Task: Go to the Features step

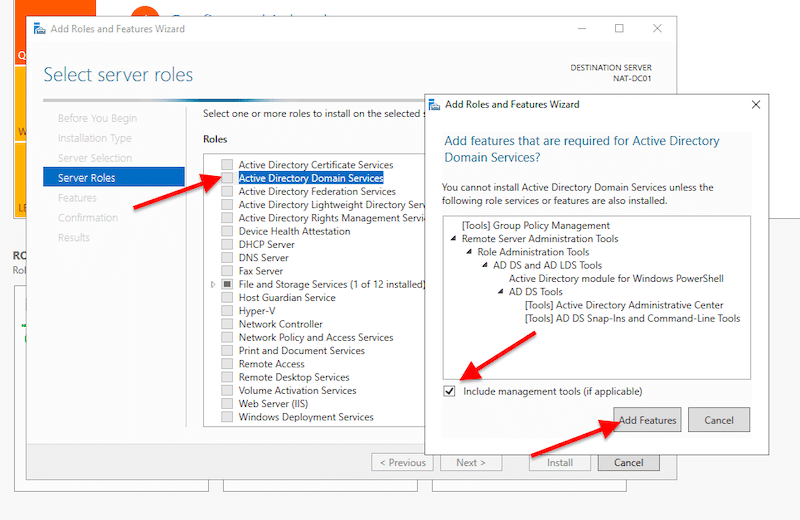Action: point(77,197)
